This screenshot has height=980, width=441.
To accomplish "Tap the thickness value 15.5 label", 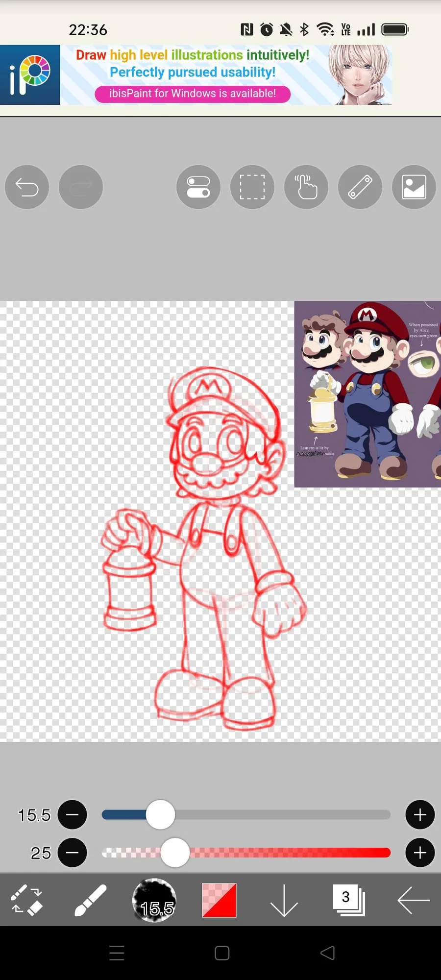I will click(34, 815).
